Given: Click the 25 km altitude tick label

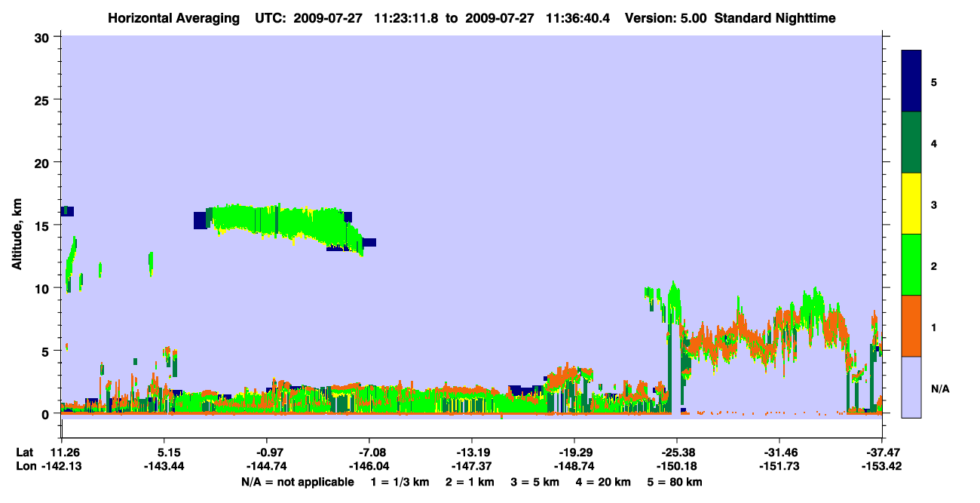Looking at the screenshot, I should click(x=44, y=100).
